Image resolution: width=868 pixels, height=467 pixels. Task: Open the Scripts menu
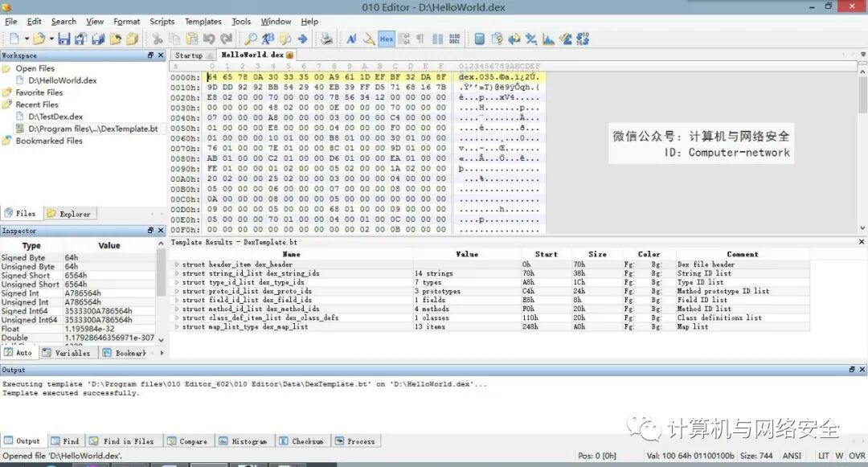162,21
